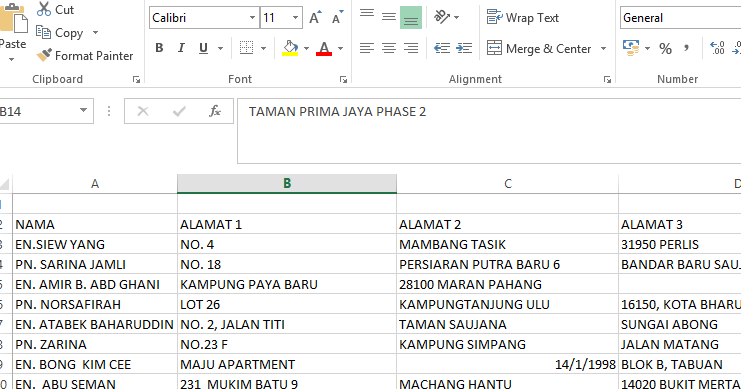This screenshot has width=741, height=389.
Task: Click Wrap Text button
Action: pyautogui.click(x=523, y=17)
